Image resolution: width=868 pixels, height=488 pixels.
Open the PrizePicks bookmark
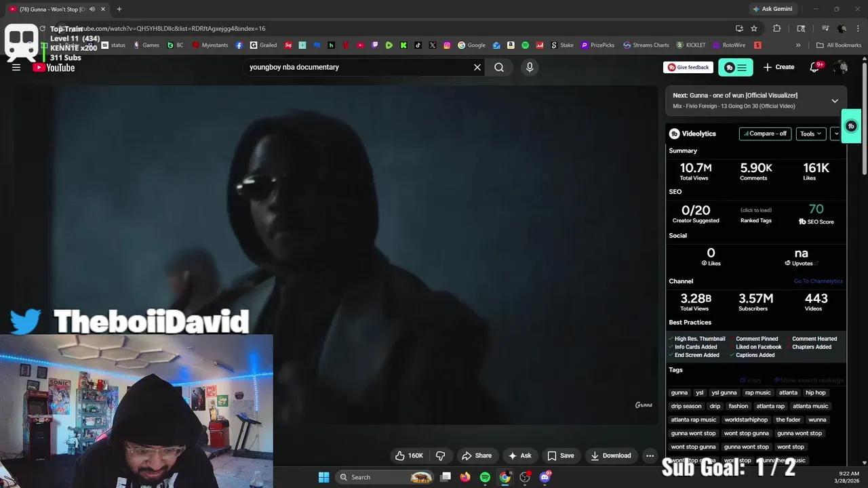click(x=598, y=45)
